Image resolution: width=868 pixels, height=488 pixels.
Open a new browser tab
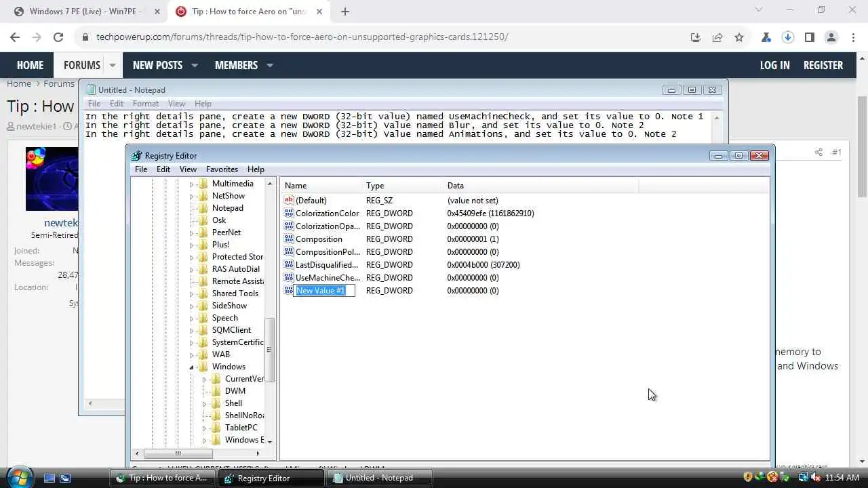point(344,12)
